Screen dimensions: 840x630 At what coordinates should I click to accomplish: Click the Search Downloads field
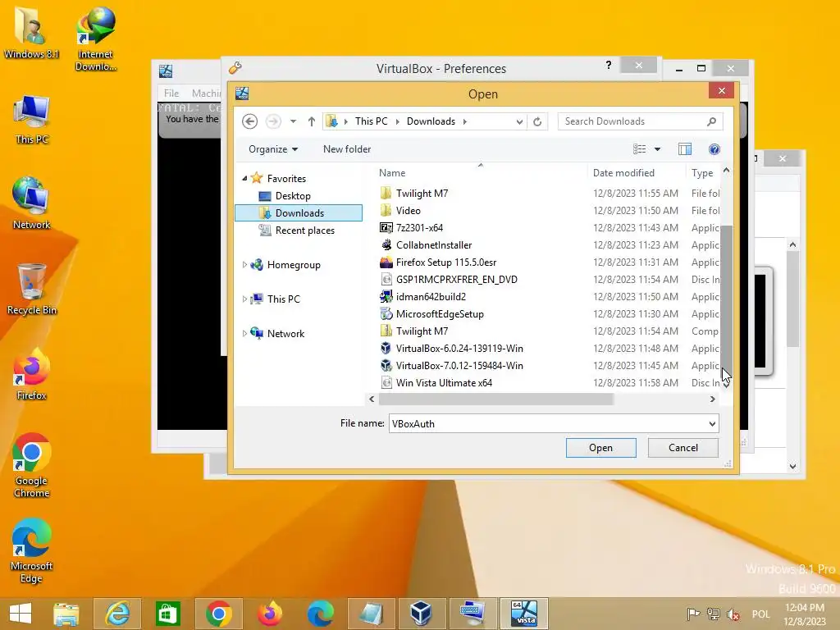pos(640,121)
